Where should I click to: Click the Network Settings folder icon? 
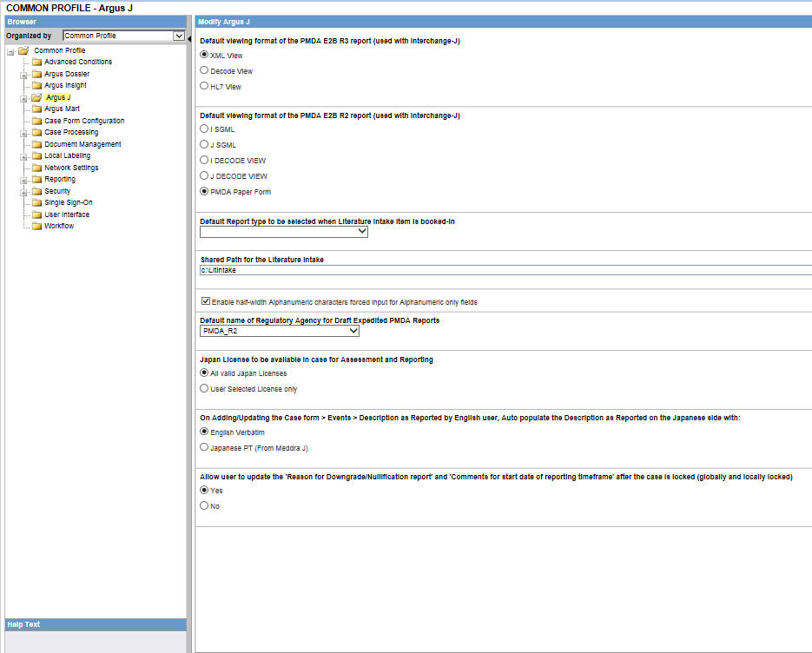click(x=36, y=168)
